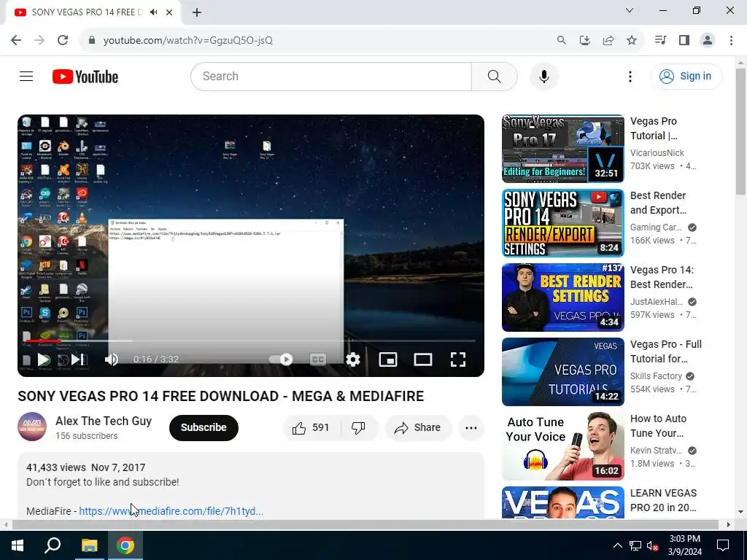Sign in to YouTube

click(686, 76)
